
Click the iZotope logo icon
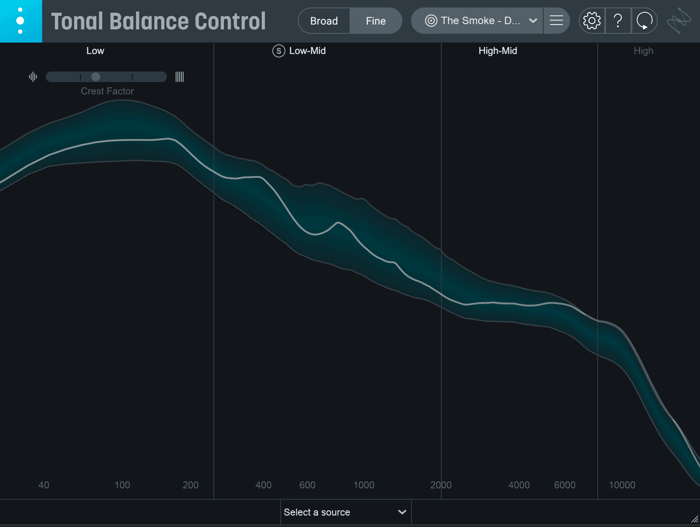coord(679,21)
